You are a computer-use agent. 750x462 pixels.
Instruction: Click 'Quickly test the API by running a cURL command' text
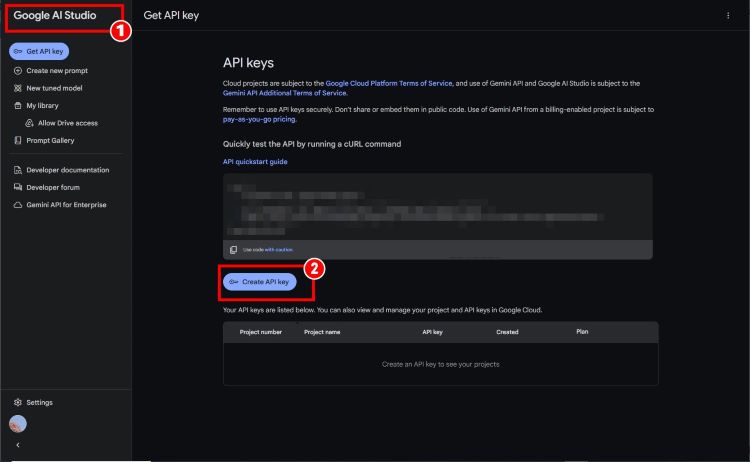pyautogui.click(x=312, y=144)
